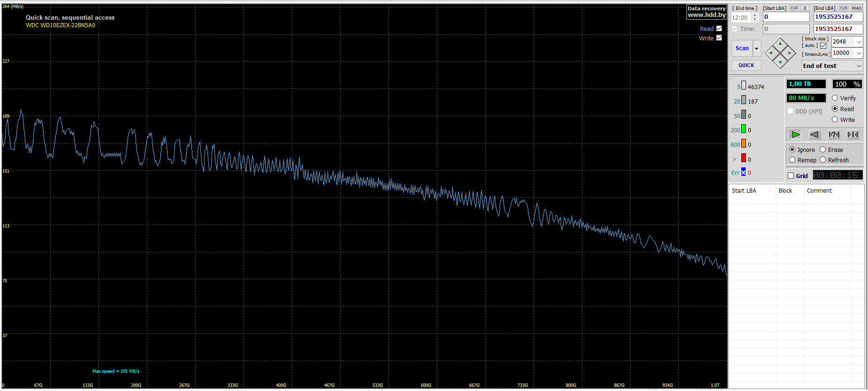This screenshot has height=391, width=868.
Task: Click the 5 ms white block indicator
Action: (x=744, y=85)
